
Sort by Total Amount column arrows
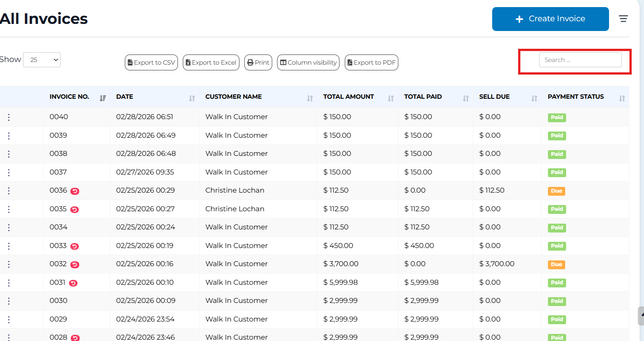(390, 98)
